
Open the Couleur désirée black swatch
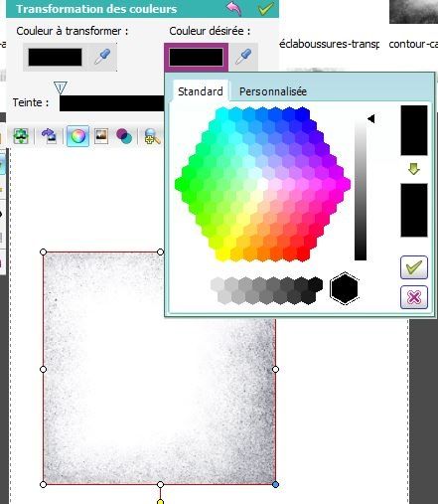(x=196, y=57)
